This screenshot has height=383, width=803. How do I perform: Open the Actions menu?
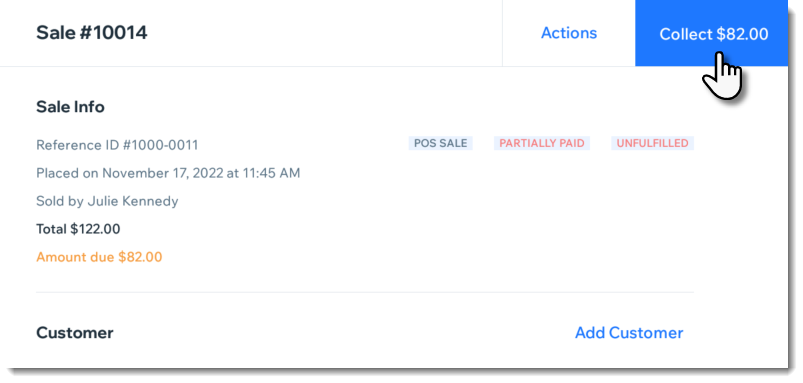point(569,33)
